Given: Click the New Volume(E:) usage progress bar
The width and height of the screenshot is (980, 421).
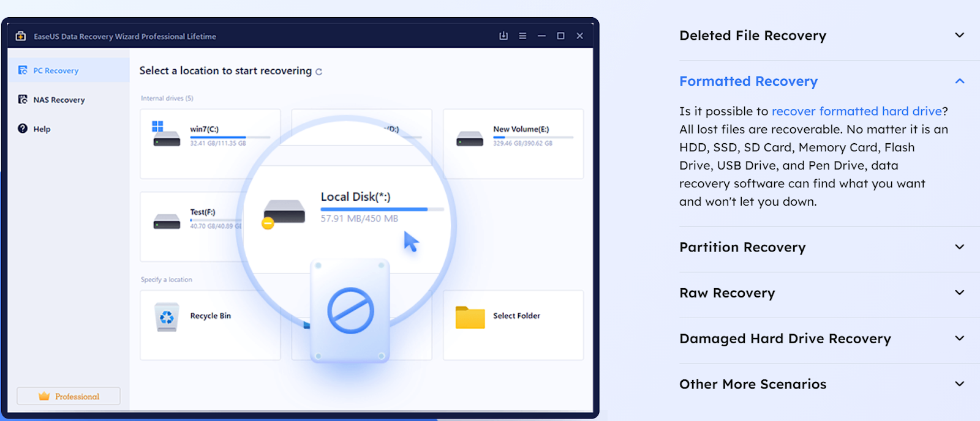Looking at the screenshot, I should [533, 137].
